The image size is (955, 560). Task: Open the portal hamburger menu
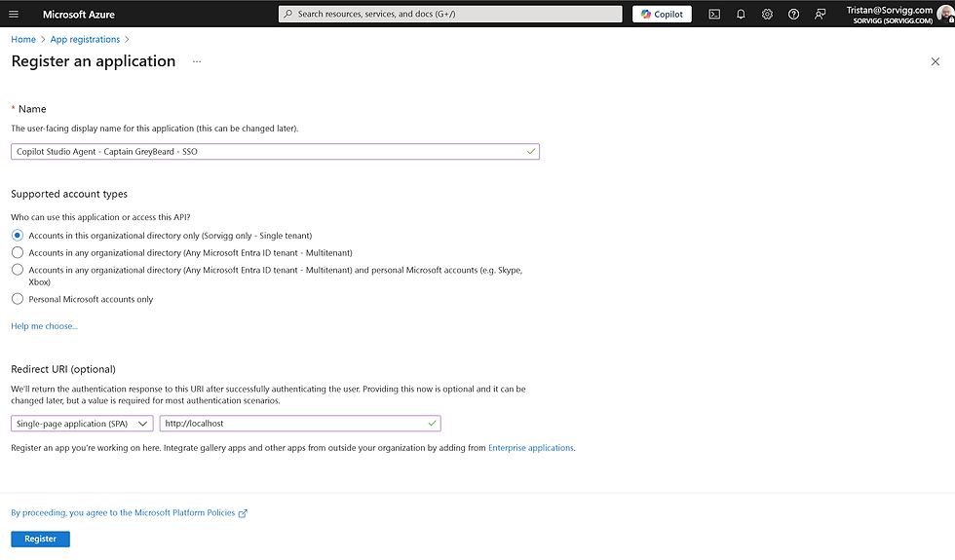[x=14, y=14]
